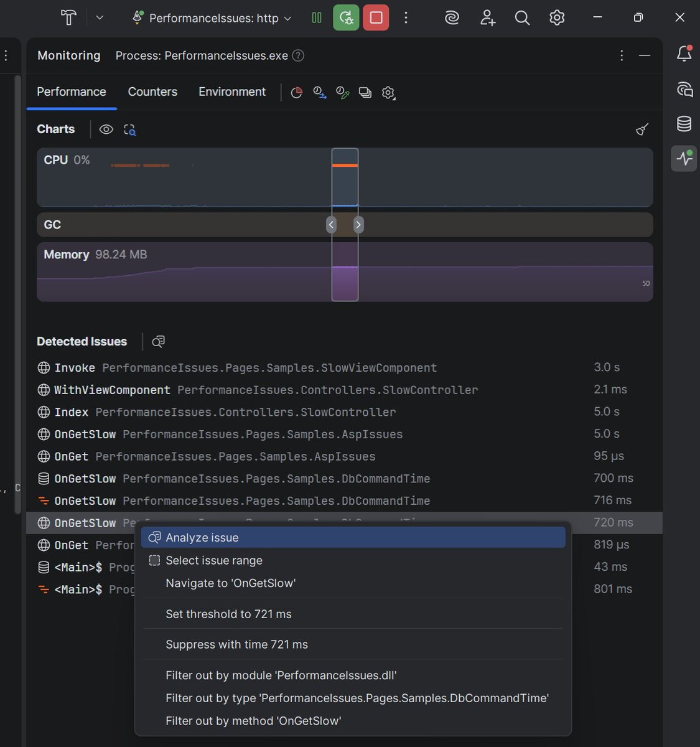Click the broom clear icon above the charts

pyautogui.click(x=642, y=129)
